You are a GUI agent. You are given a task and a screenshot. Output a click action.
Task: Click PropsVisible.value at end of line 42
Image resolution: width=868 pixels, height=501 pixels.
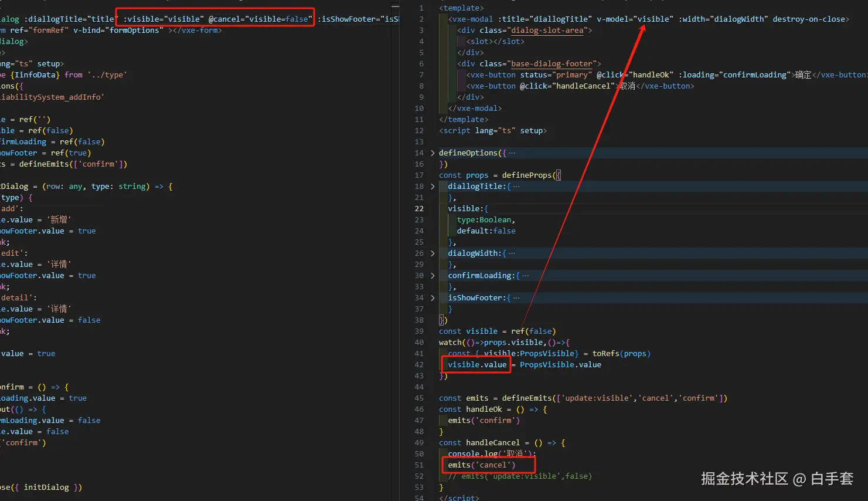(x=560, y=365)
